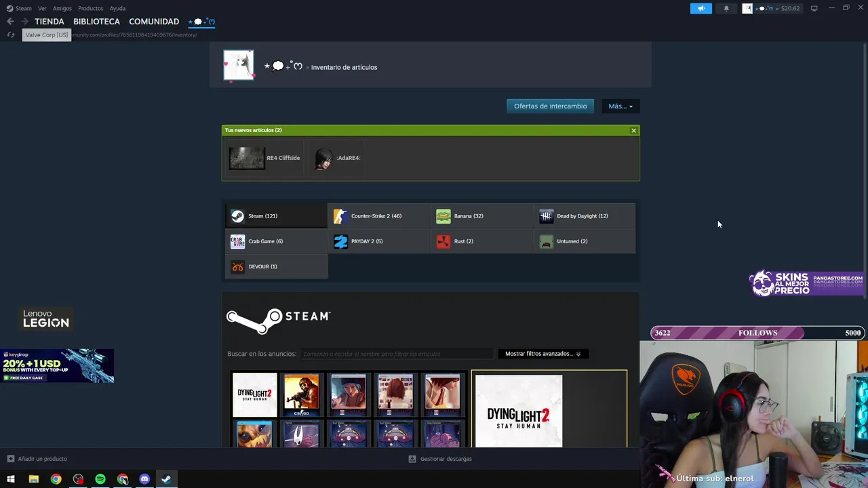Screen dimensions: 868x488
Task: Select the blue-beanie girl trading card
Action: pos(349,394)
